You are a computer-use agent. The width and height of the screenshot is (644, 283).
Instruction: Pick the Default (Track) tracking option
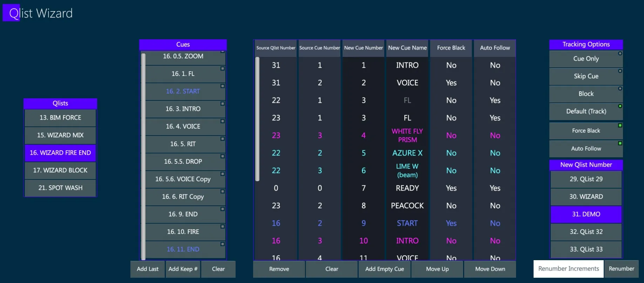[x=586, y=112]
